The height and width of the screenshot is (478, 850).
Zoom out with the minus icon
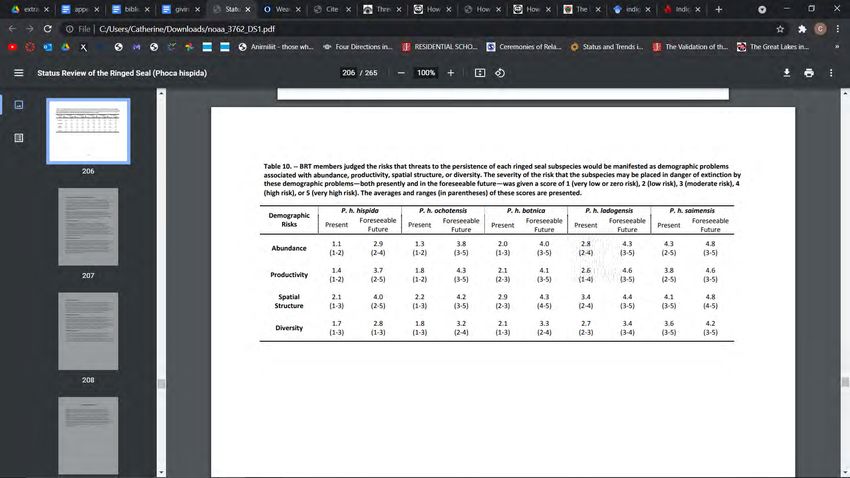(401, 73)
